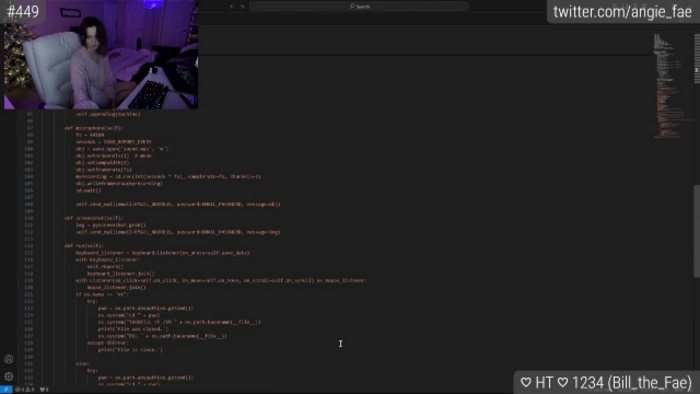The image size is (700, 394).
Task: Go forward using the title bar arrow
Action: click(242, 6)
